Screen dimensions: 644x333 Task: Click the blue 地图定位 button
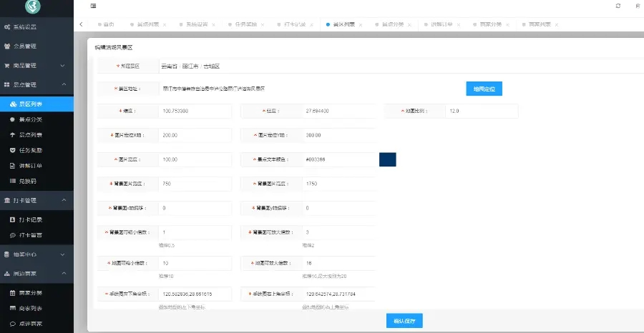tap(484, 89)
